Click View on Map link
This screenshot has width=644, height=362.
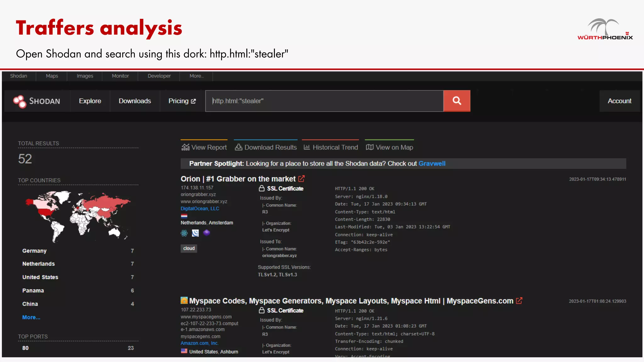[389, 147]
